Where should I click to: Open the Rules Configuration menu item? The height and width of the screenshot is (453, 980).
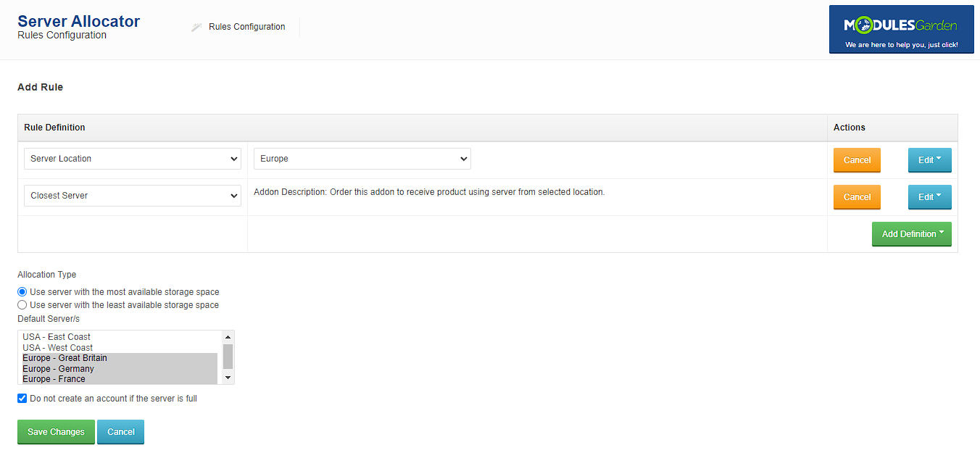246,27
